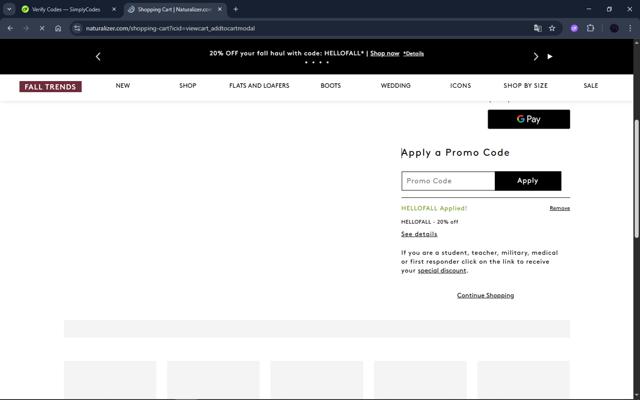Image resolution: width=640 pixels, height=400 pixels.
Task: Click the Apply promo button
Action: pos(528,181)
